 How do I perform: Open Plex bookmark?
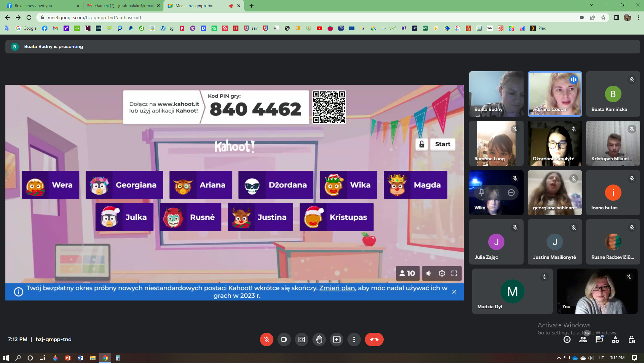point(538,28)
